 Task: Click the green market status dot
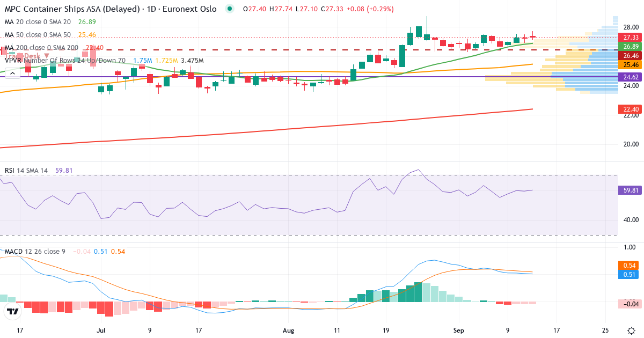pos(230,9)
